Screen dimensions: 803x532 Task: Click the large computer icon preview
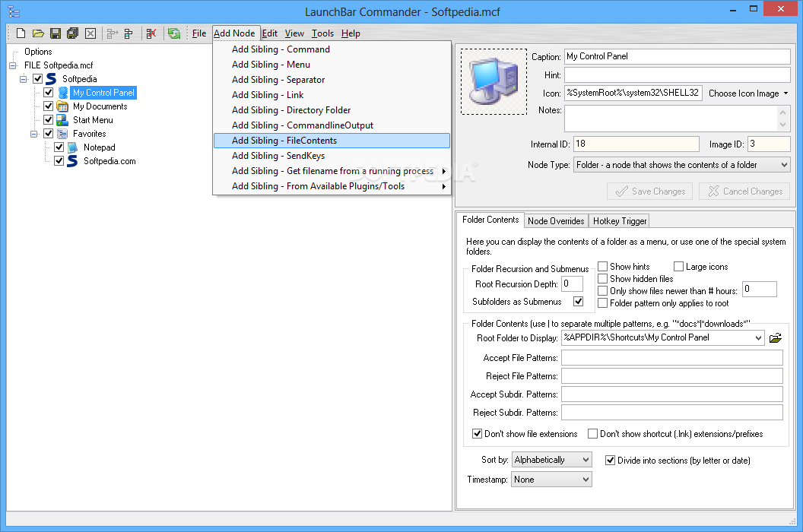[494, 82]
